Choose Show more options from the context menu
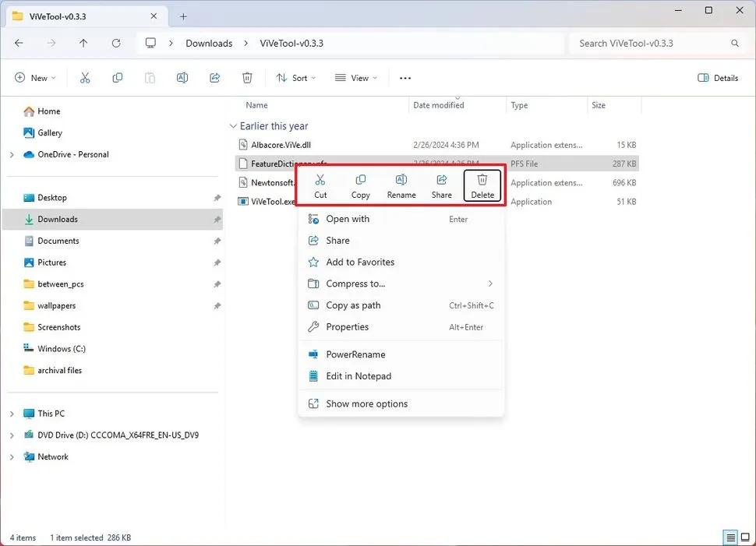 368,403
